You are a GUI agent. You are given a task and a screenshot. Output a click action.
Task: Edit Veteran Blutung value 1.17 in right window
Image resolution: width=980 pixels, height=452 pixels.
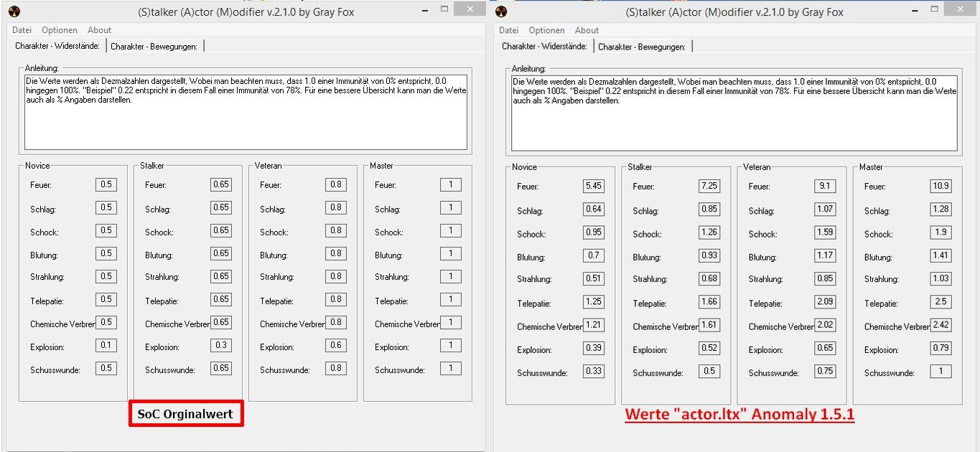[x=825, y=255]
